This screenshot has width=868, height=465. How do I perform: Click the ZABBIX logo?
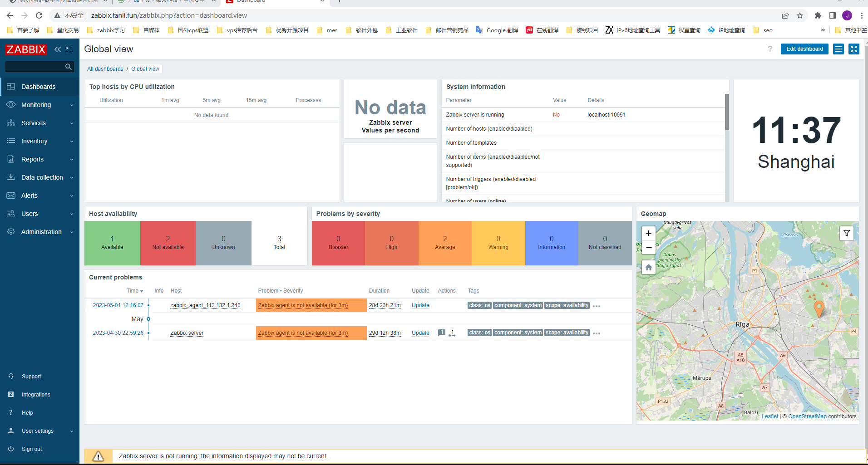pos(26,49)
